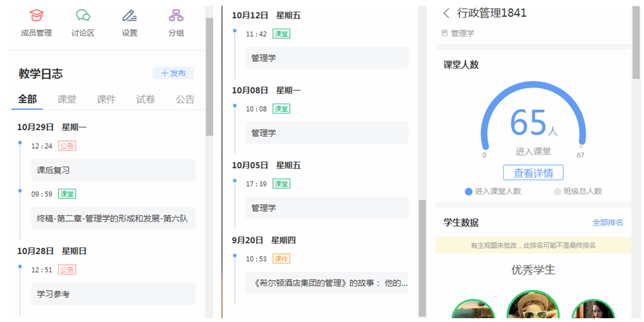The image size is (644, 322).
Task: Open the 管理学 entry under 10月12日
Action: (327, 58)
